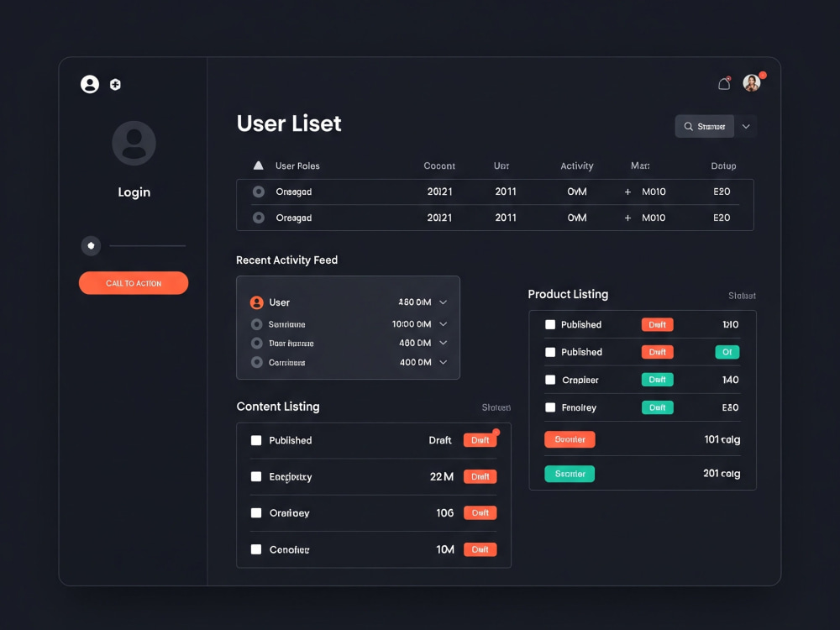
Task: Click the plus icon in first M010 row
Action: coord(627,192)
